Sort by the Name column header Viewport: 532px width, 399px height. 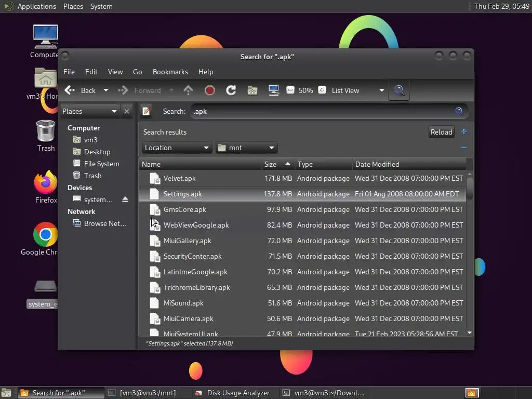pyautogui.click(x=200, y=164)
